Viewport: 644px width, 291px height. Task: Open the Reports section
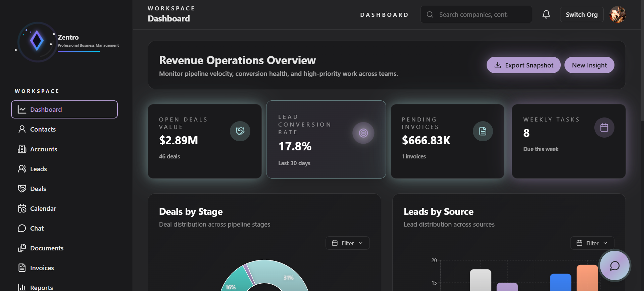coord(64,287)
